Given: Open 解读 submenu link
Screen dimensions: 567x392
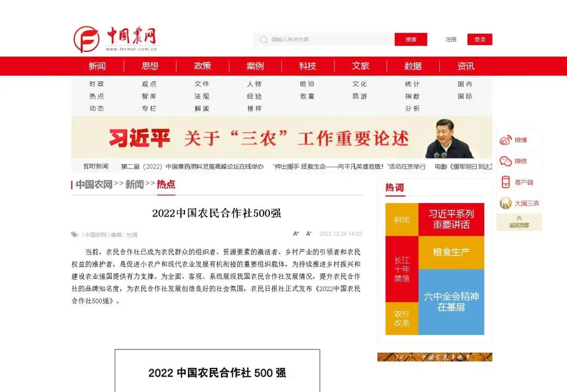Looking at the screenshot, I should [202, 109].
